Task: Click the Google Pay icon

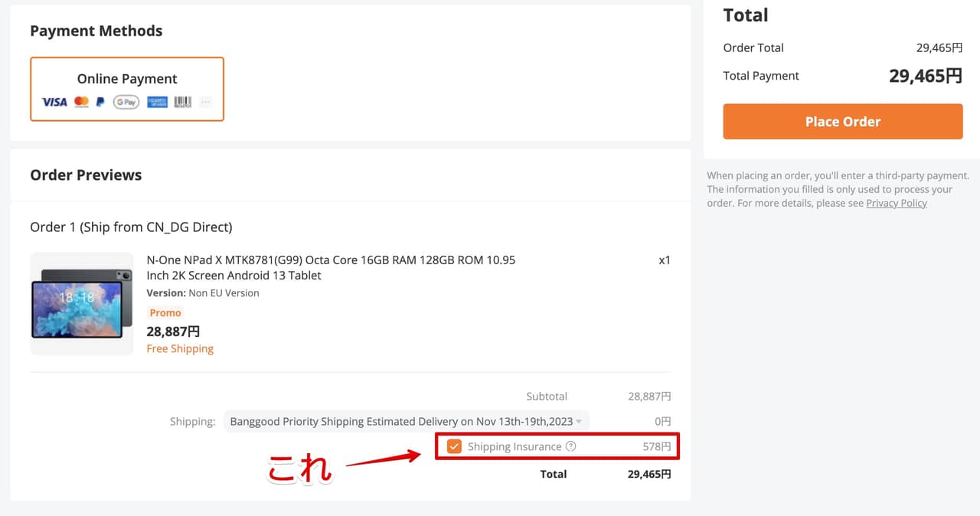Action: 126,102
